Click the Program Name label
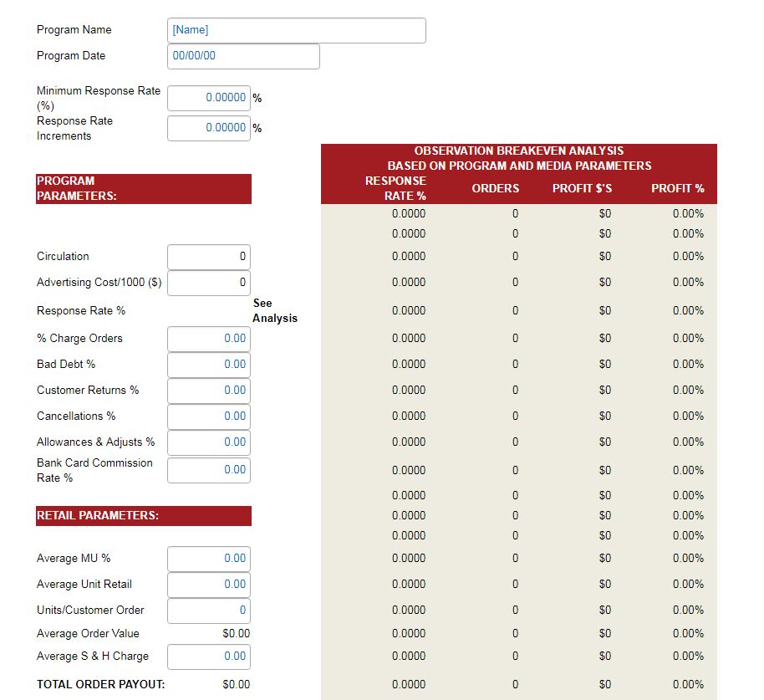Viewport: 764px width, 700px height. pyautogui.click(x=74, y=30)
